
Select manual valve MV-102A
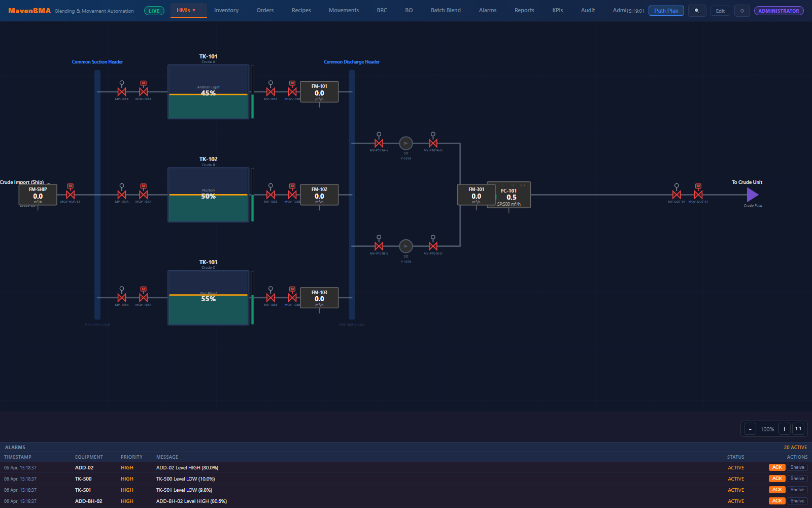(122, 195)
